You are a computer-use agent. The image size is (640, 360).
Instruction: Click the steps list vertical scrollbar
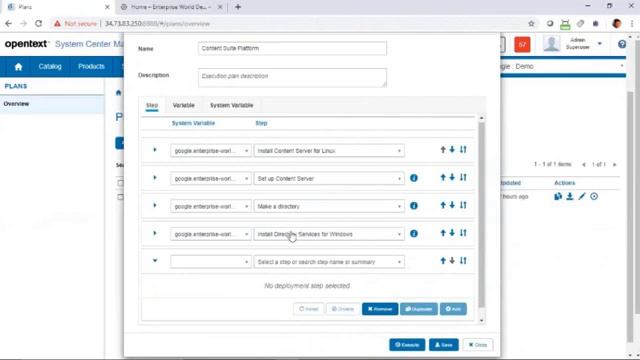click(481, 215)
